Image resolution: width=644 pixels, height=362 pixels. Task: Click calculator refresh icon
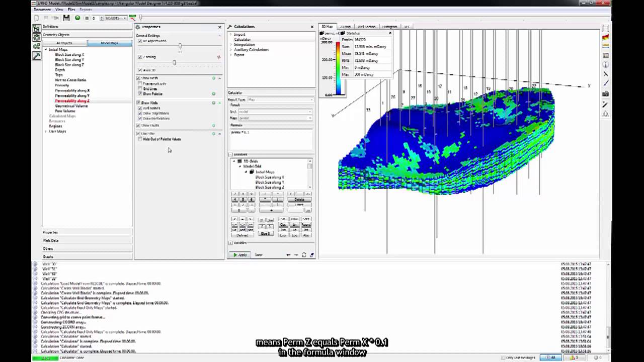pyautogui.click(x=304, y=255)
